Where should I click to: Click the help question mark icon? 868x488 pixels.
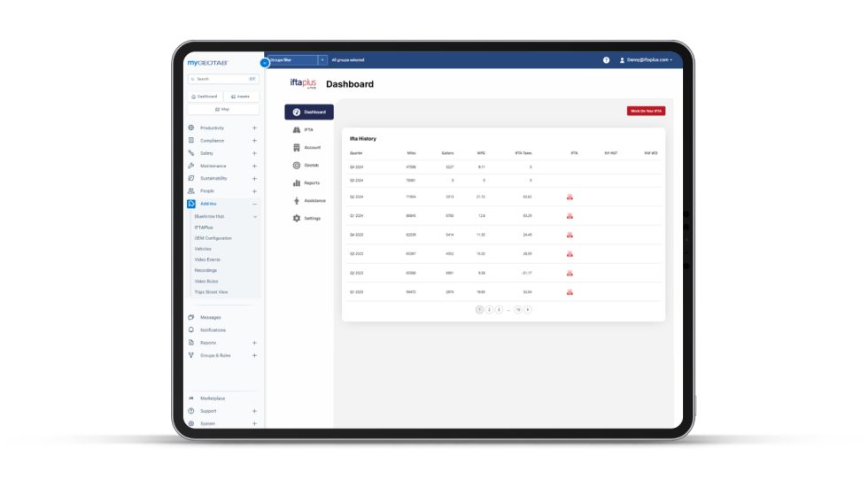click(x=606, y=60)
